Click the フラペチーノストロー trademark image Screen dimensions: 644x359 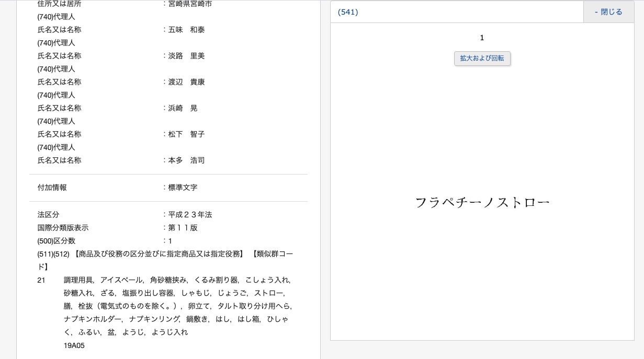(x=482, y=202)
